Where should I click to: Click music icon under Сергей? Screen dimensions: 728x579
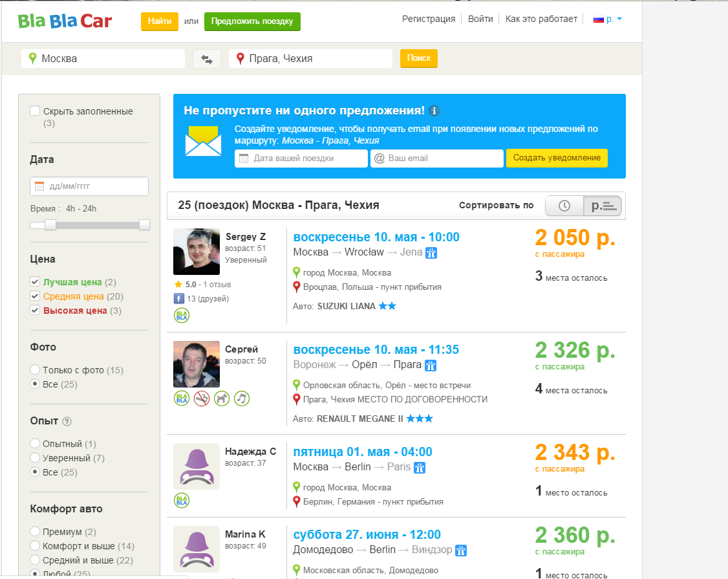241,399
